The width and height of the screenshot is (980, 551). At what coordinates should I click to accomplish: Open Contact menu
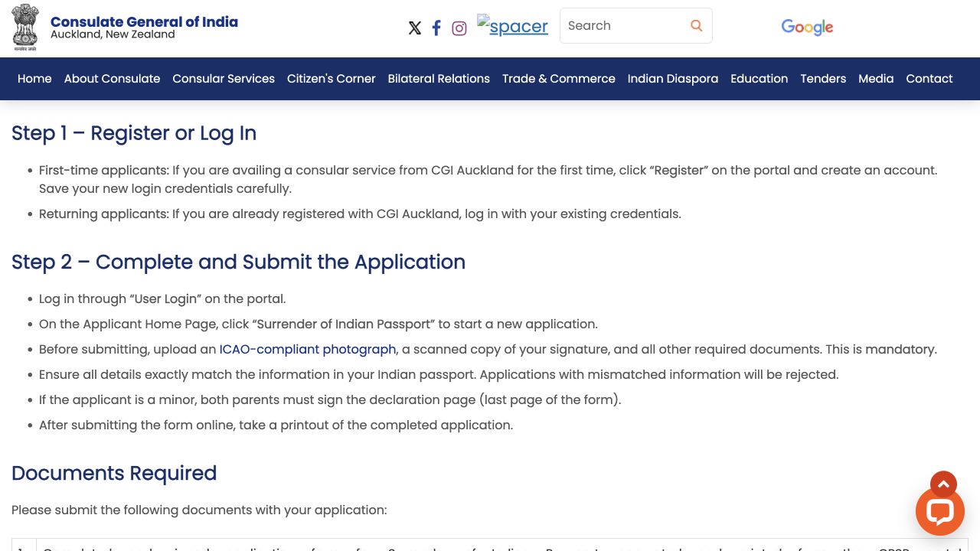[929, 79]
